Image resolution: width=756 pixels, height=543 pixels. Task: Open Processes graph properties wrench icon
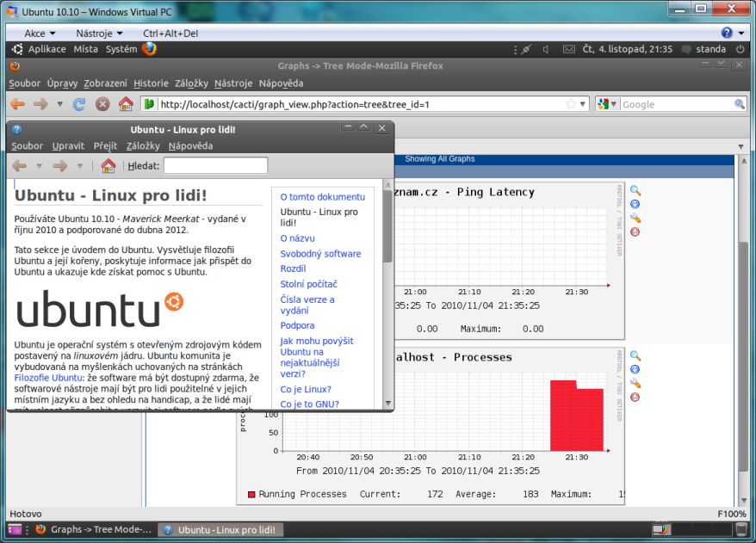point(635,384)
